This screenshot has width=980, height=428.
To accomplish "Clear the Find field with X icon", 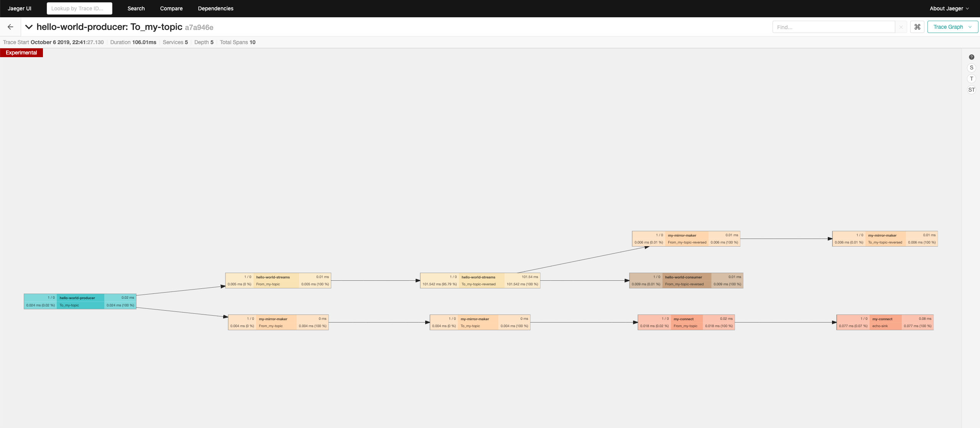I will click(901, 27).
